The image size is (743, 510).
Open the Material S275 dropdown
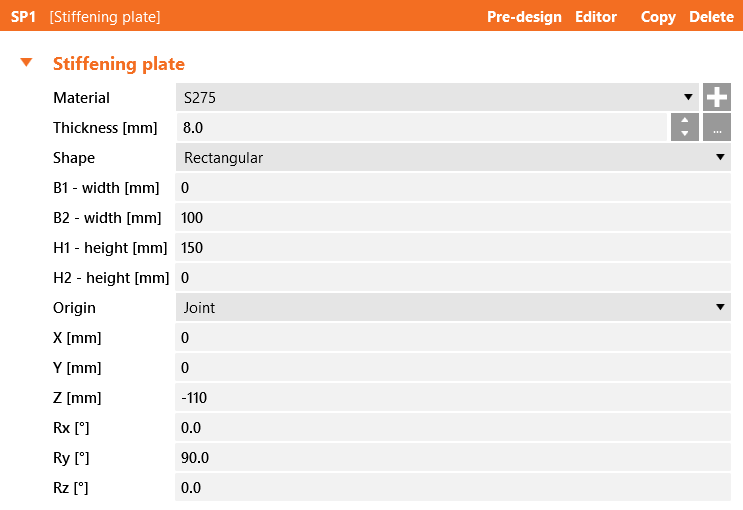point(438,97)
